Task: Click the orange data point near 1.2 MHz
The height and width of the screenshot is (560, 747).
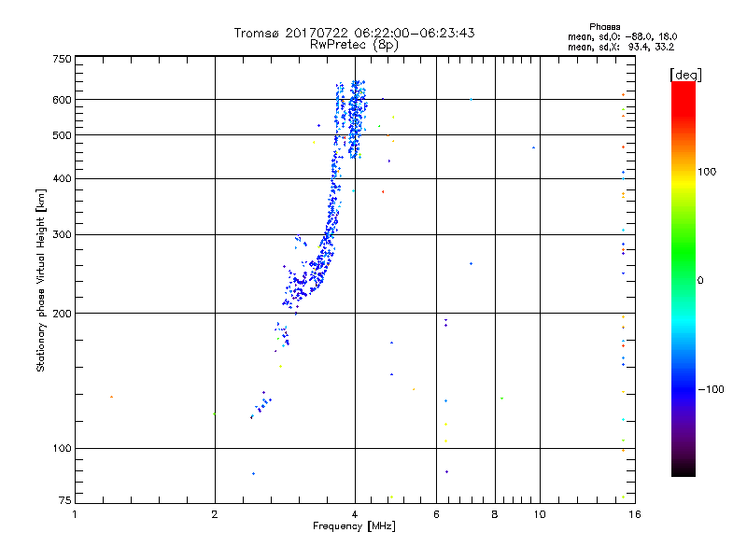Action: 111,397
